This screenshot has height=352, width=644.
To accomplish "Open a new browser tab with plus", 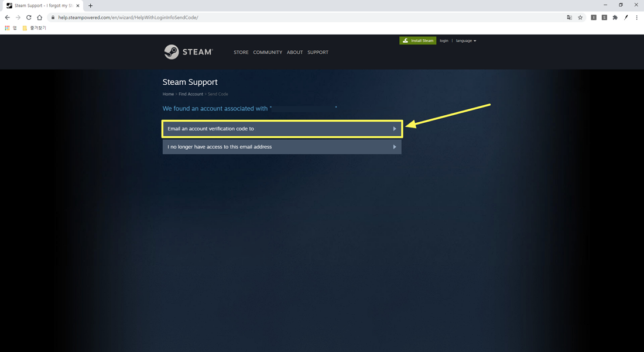I will tap(90, 6).
